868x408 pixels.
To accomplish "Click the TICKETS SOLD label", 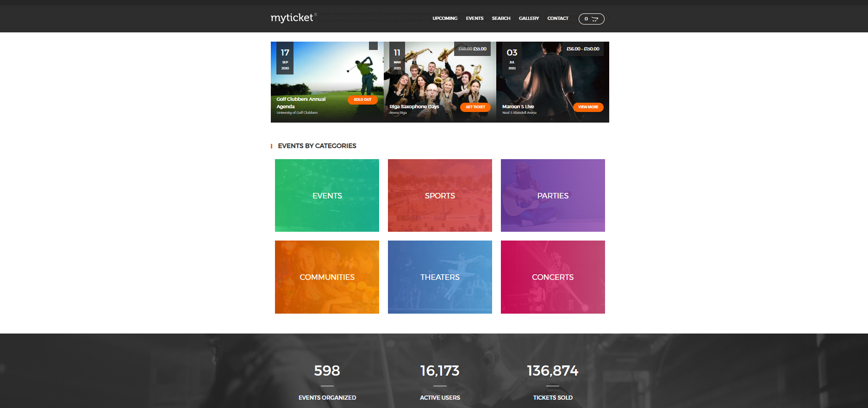I will pyautogui.click(x=553, y=398).
